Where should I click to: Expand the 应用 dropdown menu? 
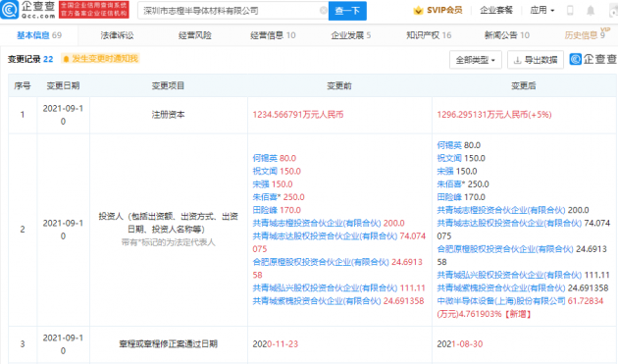pyautogui.click(x=542, y=10)
